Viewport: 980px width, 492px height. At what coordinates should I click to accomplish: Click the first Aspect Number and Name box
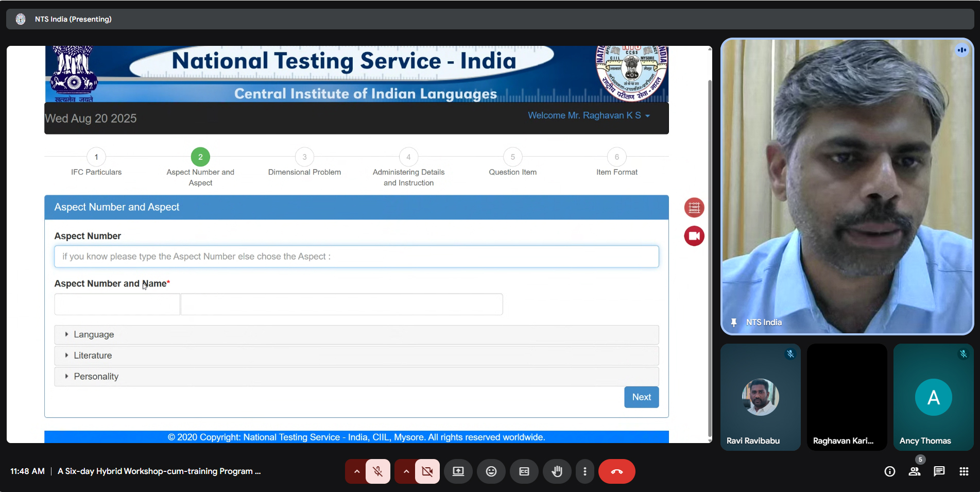point(117,304)
